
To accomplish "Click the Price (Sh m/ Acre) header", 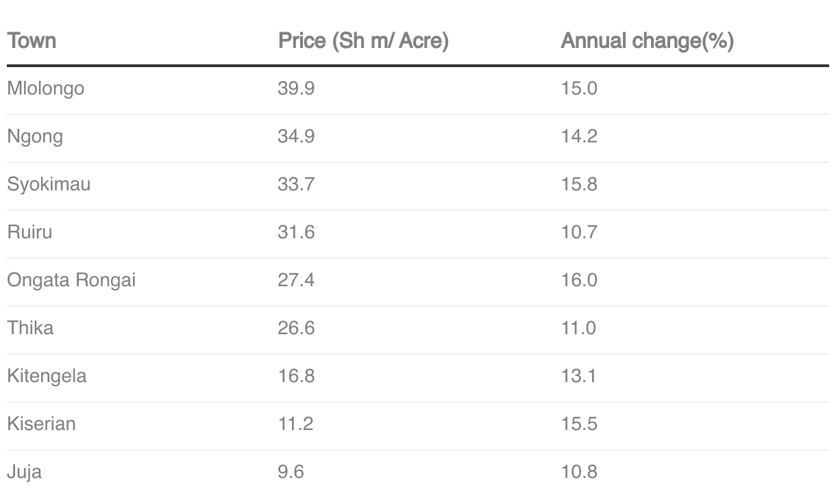I will [363, 41].
